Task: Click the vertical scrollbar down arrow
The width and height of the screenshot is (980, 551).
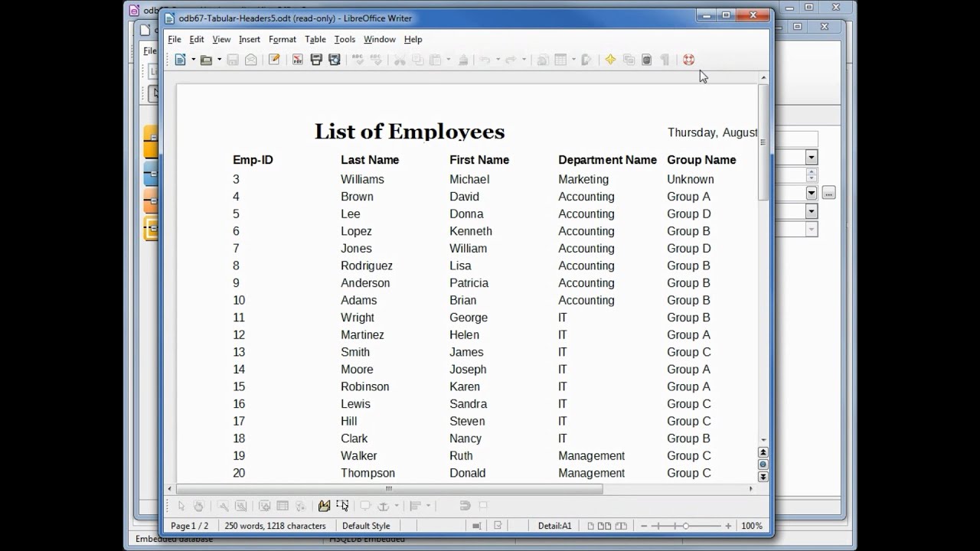Action: point(763,440)
